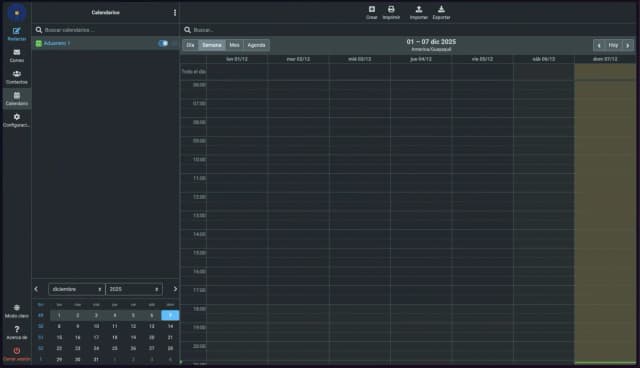Click week number 49 in mini calendar

40,315
